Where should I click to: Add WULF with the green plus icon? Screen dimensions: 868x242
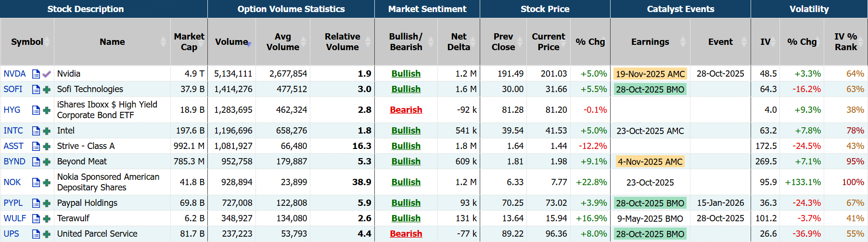pos(47,218)
